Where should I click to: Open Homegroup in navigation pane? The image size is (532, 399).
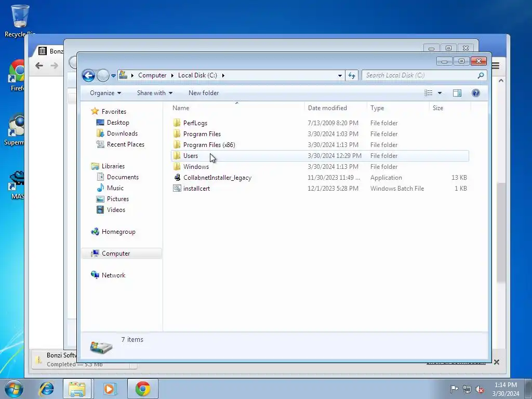(x=118, y=232)
